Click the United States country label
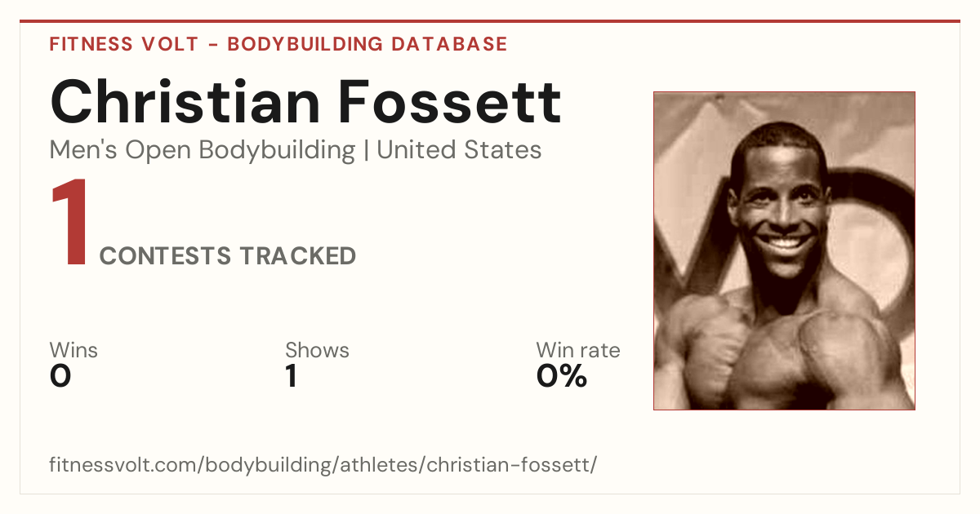This screenshot has width=980, height=514. (459, 150)
